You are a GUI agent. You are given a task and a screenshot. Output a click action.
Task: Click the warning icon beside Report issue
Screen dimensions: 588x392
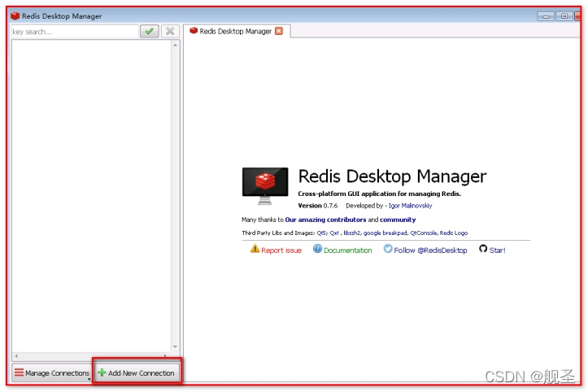click(x=255, y=249)
